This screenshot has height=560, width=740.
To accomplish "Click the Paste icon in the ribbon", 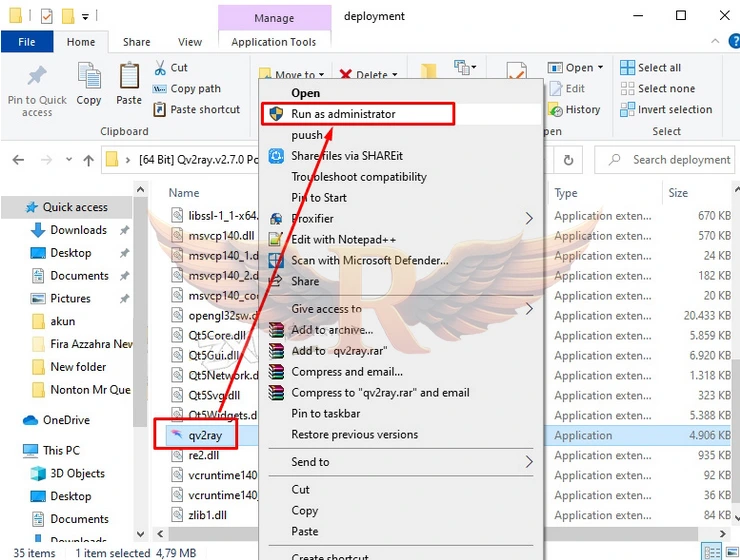I will 129,76.
